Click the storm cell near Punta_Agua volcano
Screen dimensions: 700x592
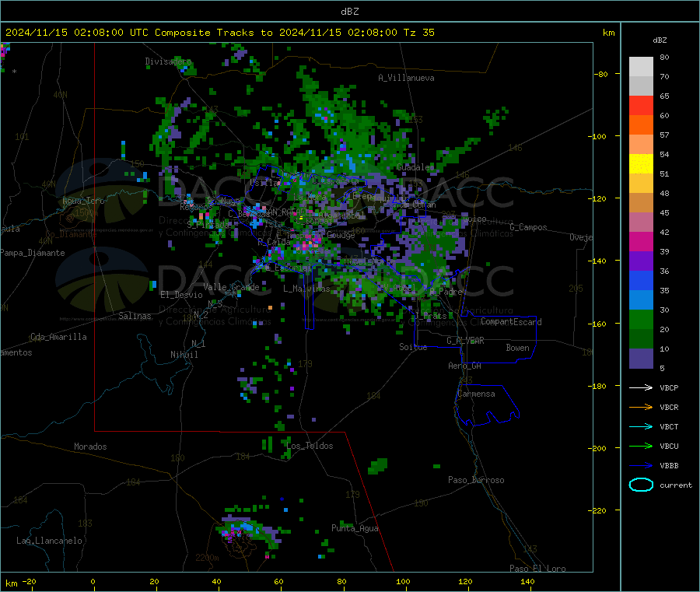pos(248,531)
